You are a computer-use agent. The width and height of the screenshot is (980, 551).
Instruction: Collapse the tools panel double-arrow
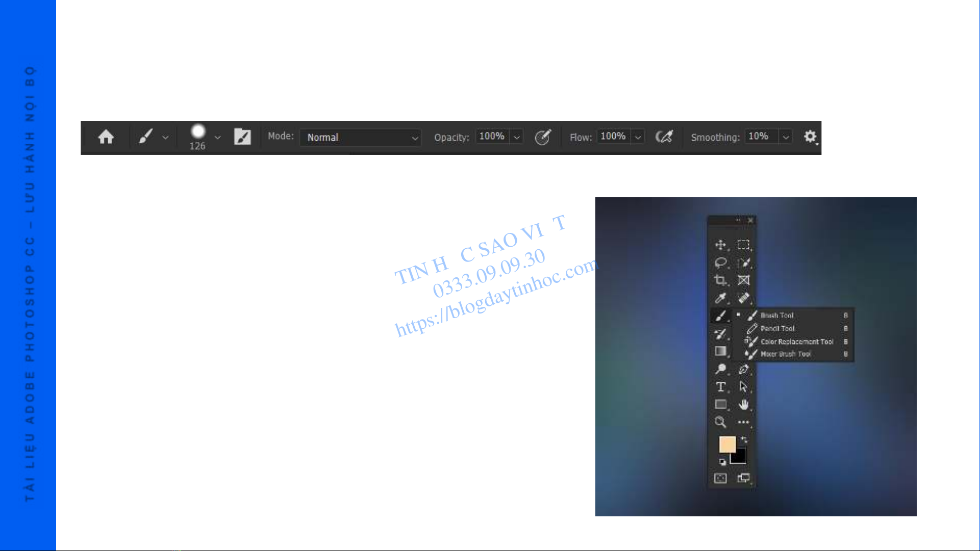(738, 220)
